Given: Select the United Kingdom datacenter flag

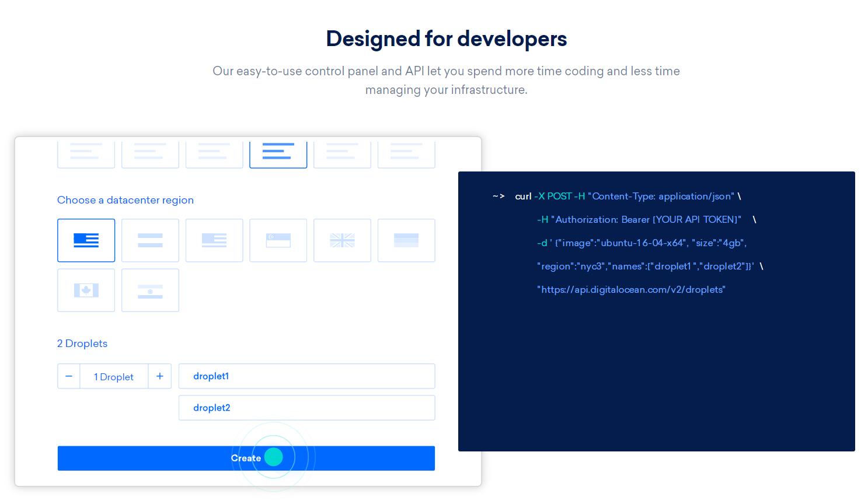Looking at the screenshot, I should click(343, 240).
